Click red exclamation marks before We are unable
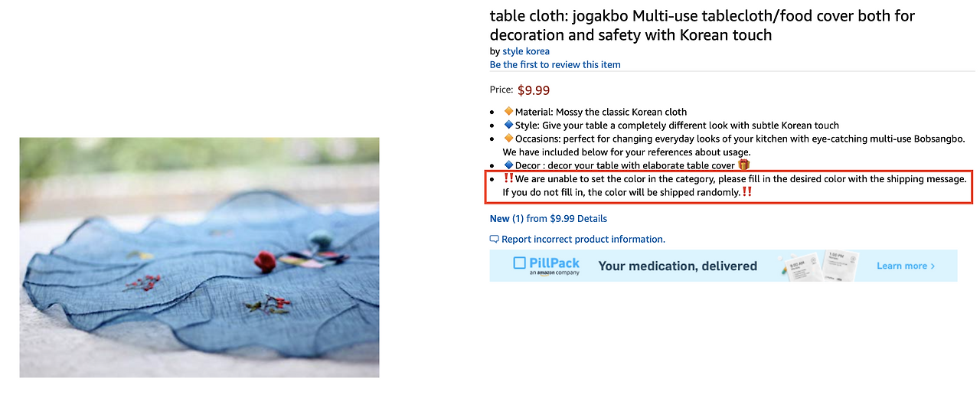Image resolution: width=980 pixels, height=395 pixels. click(508, 178)
